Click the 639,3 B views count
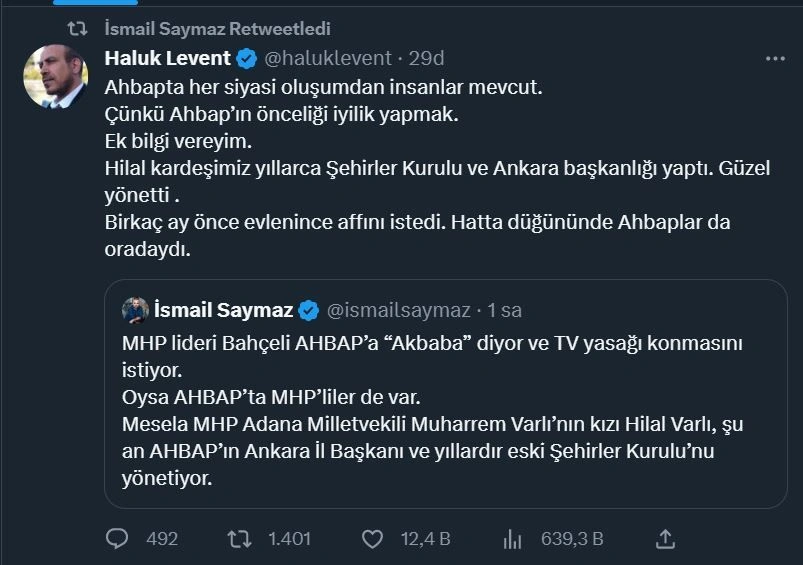The height and width of the screenshot is (565, 803). click(x=572, y=539)
